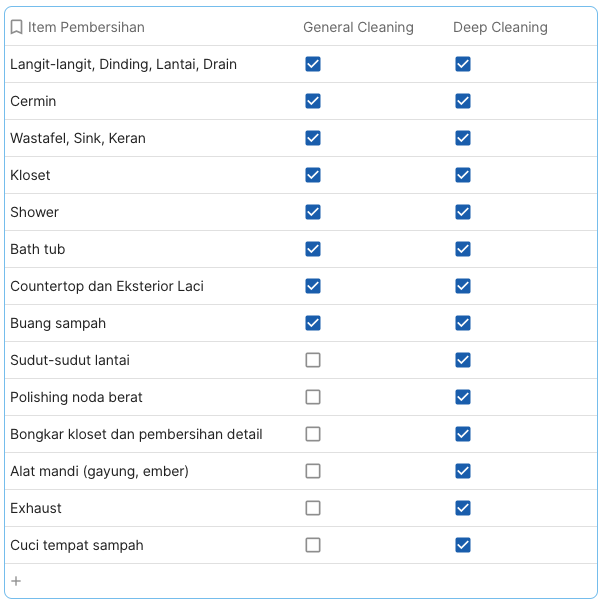Click the Exhaust item cell
Screen dimensions: 603x603
tap(36, 508)
